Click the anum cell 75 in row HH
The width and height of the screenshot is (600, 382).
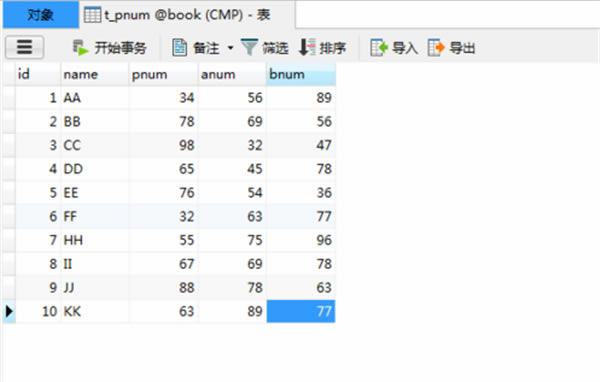click(x=232, y=240)
